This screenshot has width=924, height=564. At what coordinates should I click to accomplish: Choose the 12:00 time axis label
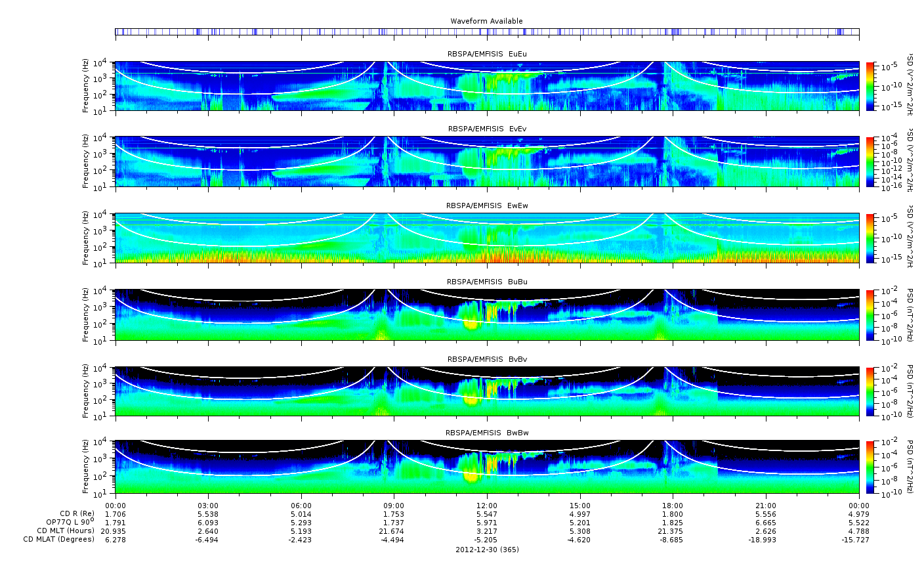point(487,506)
